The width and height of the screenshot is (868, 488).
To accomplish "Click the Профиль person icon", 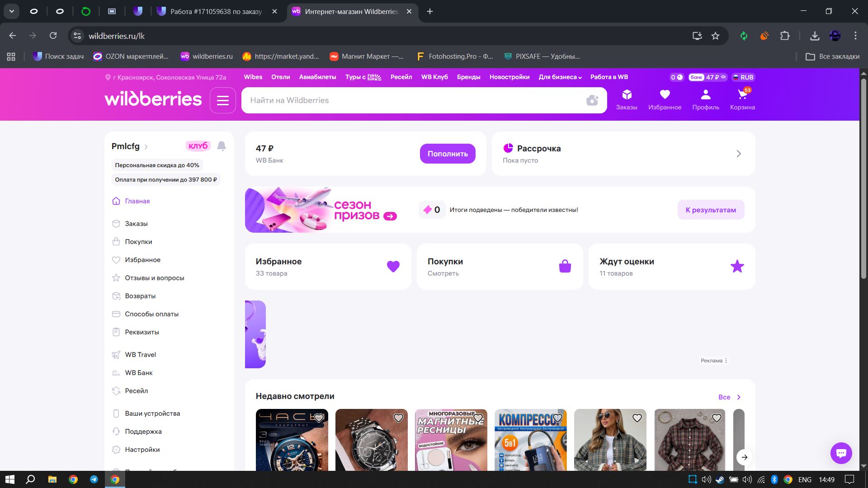I will click(705, 95).
